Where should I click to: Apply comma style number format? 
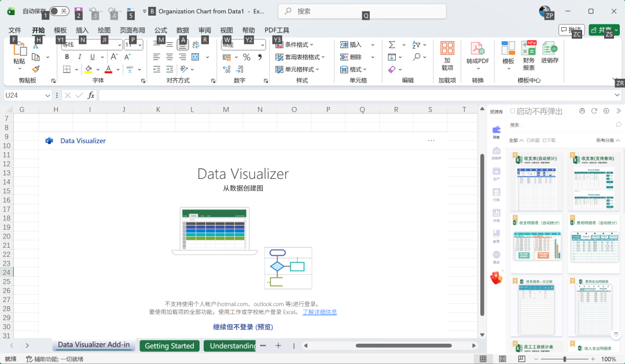(x=259, y=57)
